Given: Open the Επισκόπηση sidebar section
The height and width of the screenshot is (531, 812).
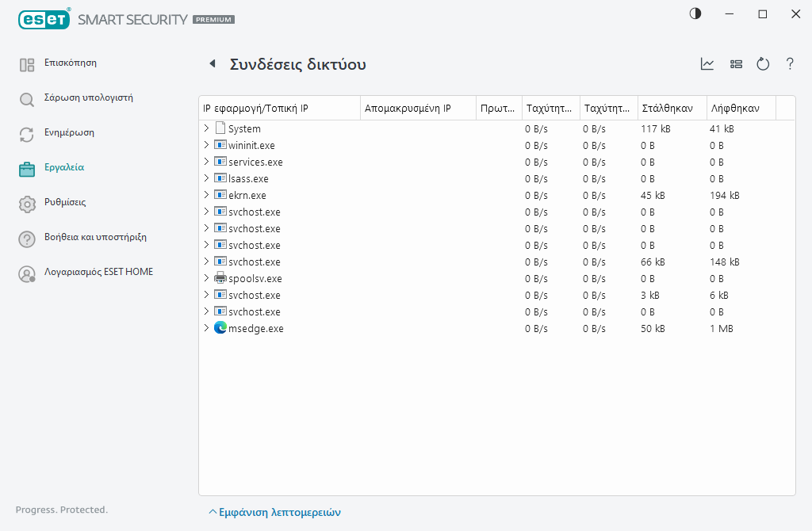Looking at the screenshot, I should tap(70, 63).
